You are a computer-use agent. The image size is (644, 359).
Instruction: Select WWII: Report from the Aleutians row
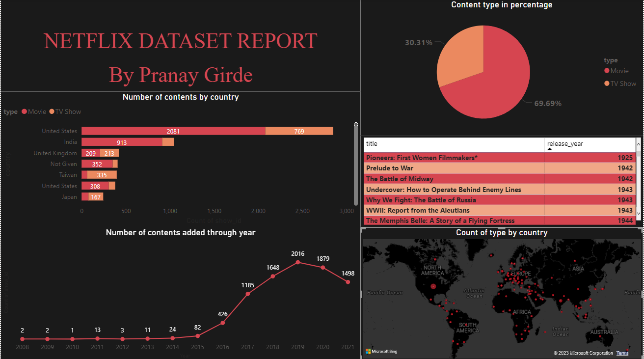point(500,210)
